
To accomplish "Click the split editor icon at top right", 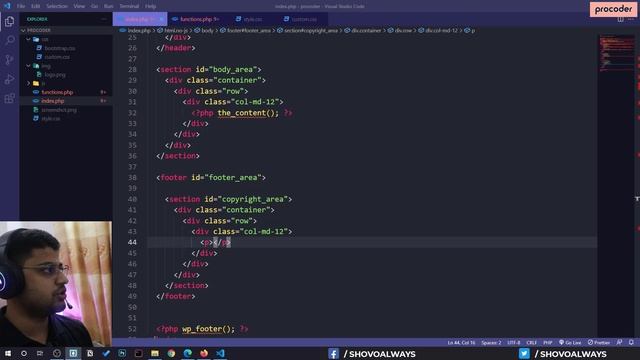I will click(620, 19).
